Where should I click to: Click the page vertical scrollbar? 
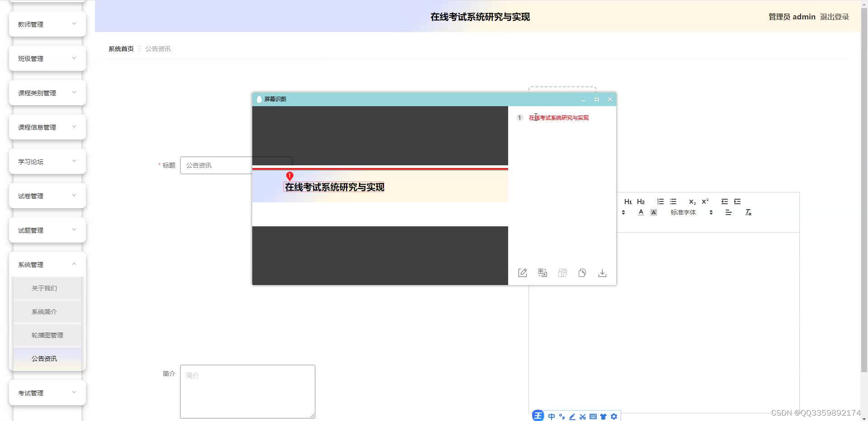[864, 190]
